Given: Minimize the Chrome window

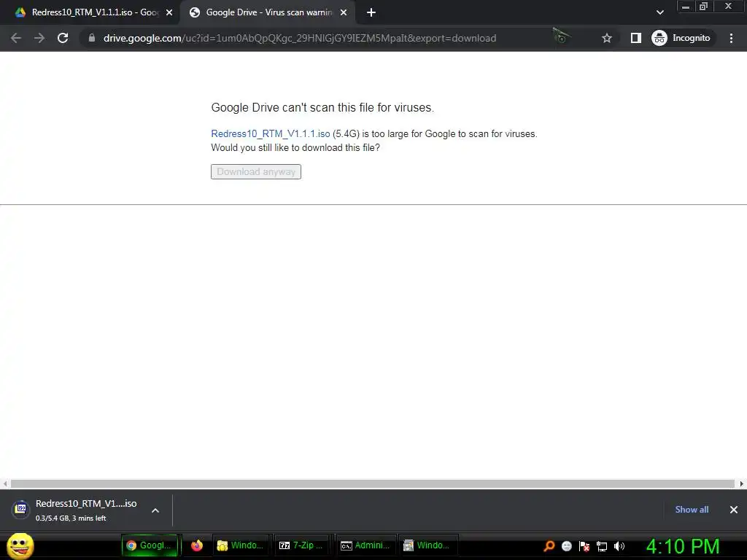Looking at the screenshot, I should [x=686, y=7].
